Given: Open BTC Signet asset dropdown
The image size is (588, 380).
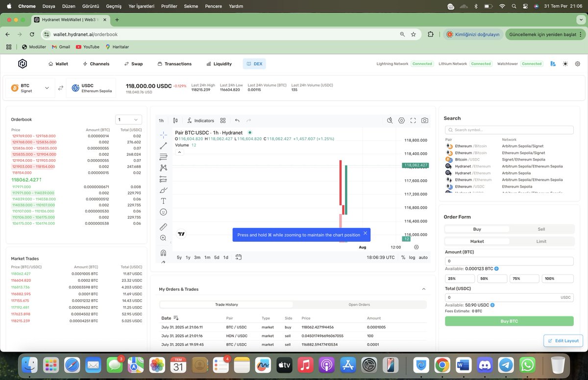Looking at the screenshot, I should tap(30, 88).
